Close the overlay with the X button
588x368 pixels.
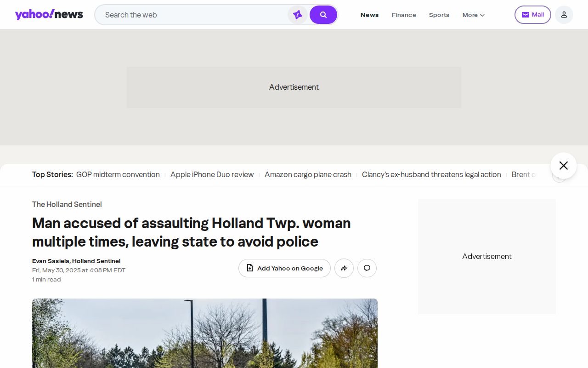[564, 166]
